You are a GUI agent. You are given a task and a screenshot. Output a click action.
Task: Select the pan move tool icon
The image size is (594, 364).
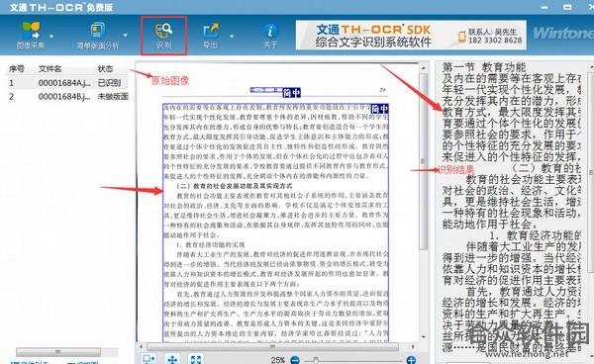click(x=172, y=359)
